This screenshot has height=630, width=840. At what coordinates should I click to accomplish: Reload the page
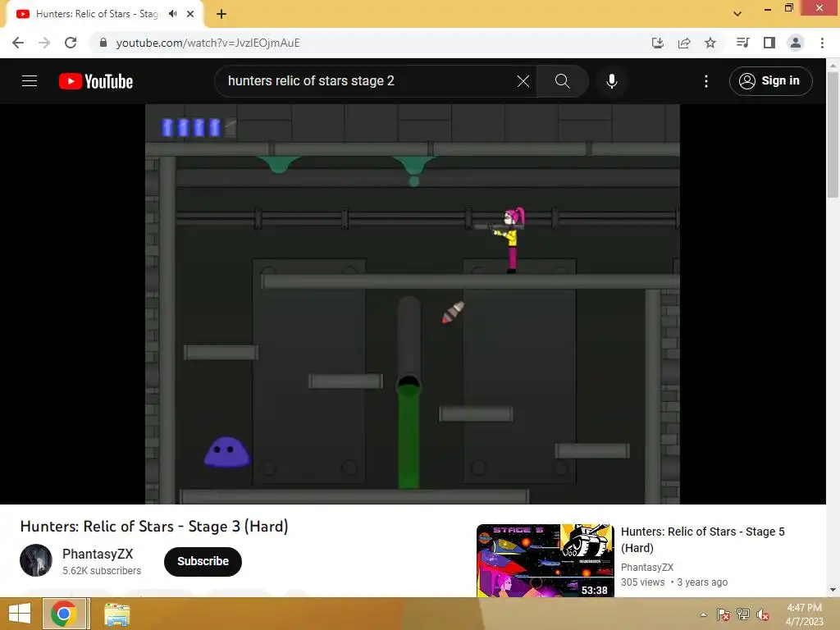point(71,43)
